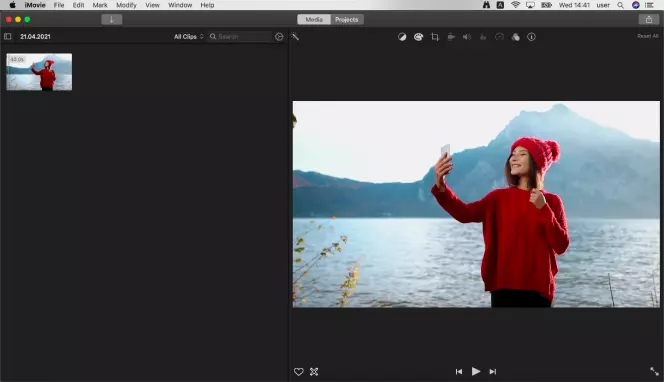
Task: Apply the magic wand auto-enhance
Action: click(x=295, y=37)
